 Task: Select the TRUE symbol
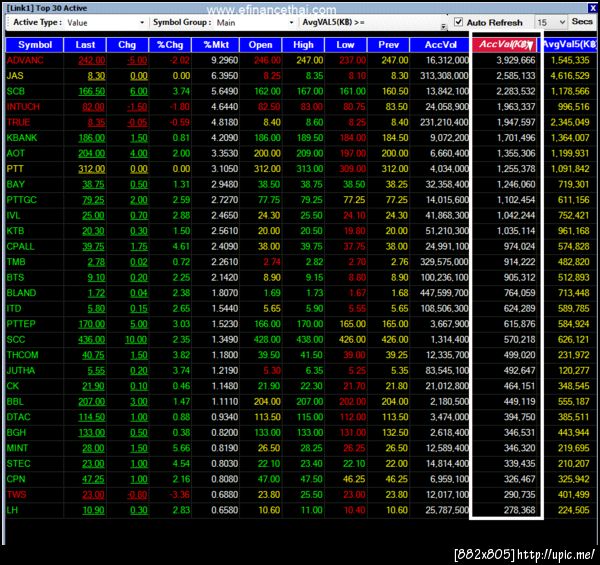18,122
